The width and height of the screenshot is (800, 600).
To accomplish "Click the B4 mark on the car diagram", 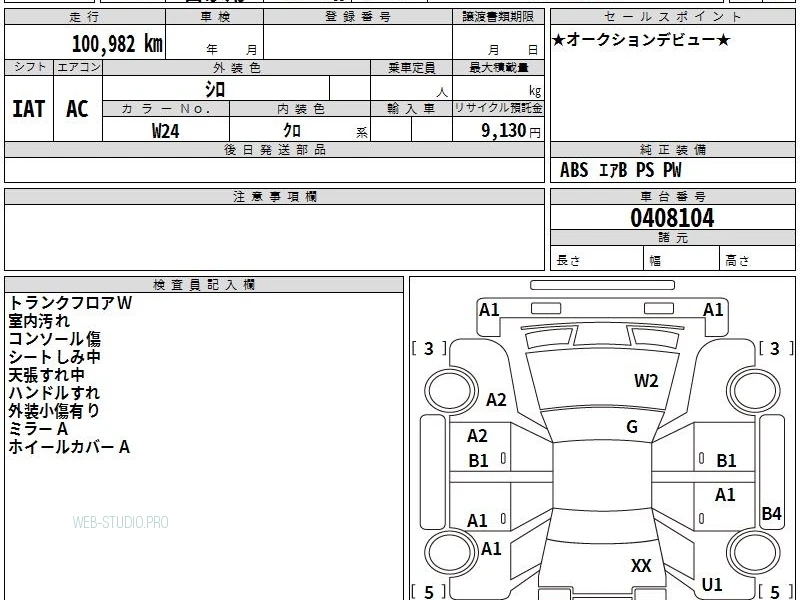I will (771, 513).
